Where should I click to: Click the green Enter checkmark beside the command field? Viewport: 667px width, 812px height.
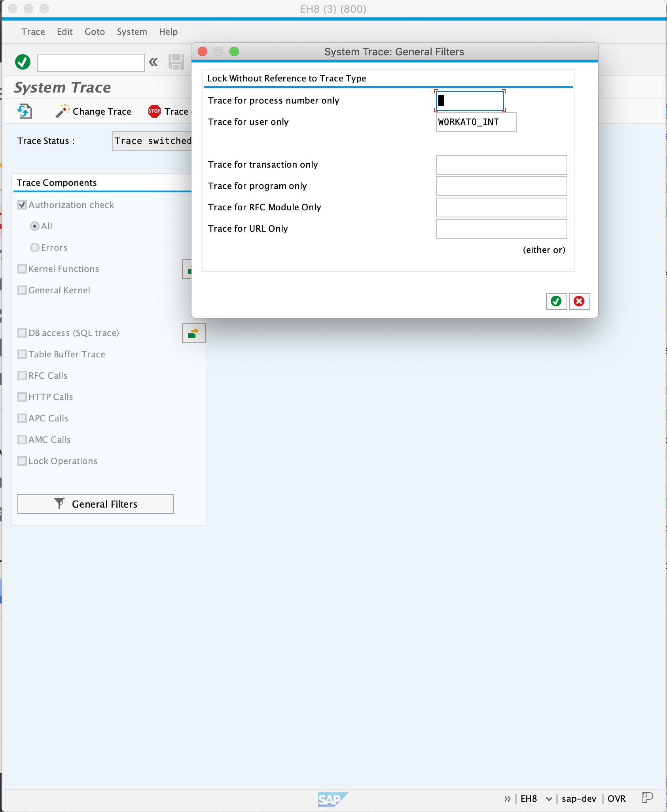point(22,62)
